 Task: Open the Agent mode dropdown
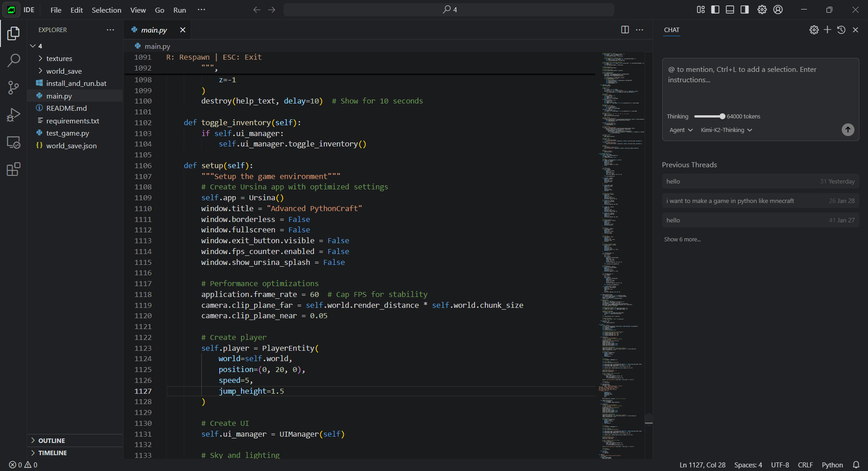pos(681,130)
